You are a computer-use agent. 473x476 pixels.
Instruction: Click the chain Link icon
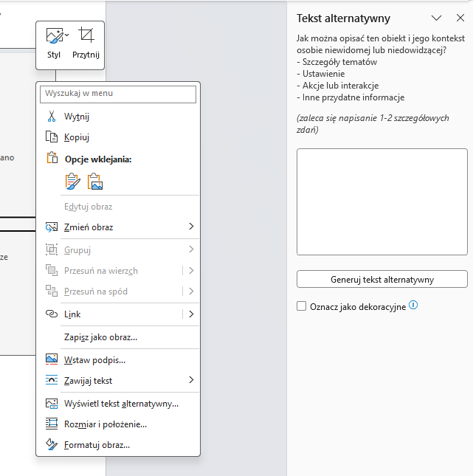click(x=52, y=314)
